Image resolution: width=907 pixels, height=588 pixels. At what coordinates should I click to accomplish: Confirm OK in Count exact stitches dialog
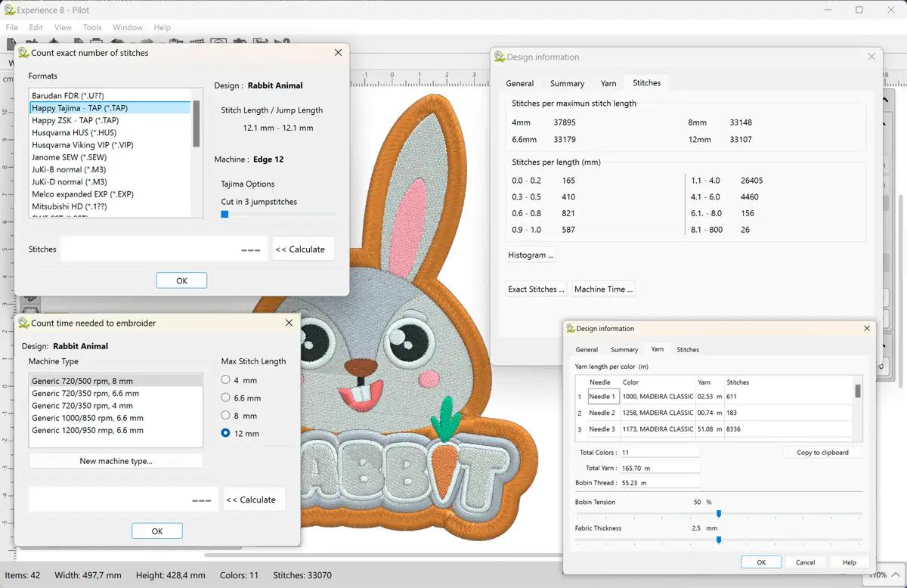point(181,280)
